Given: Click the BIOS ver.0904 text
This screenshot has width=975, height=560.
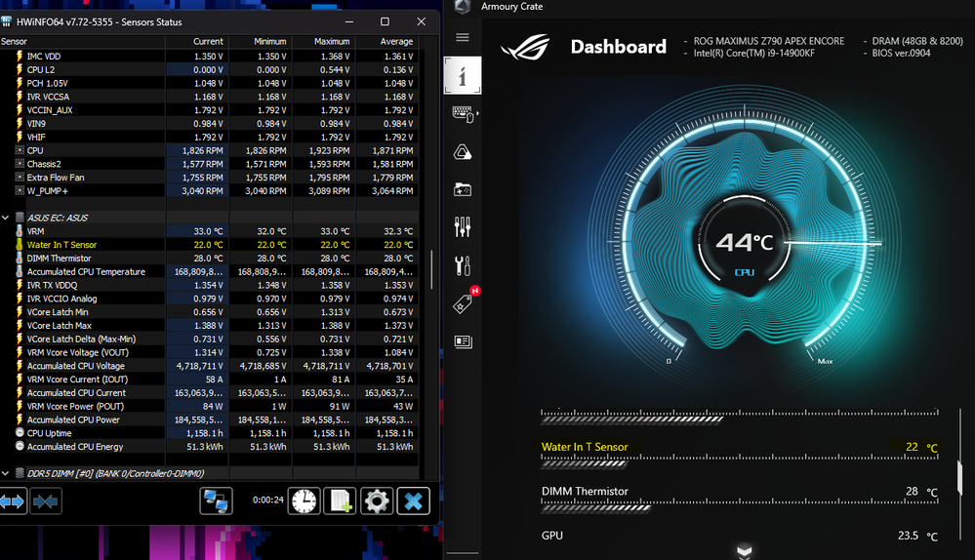Looking at the screenshot, I should pos(901,54).
